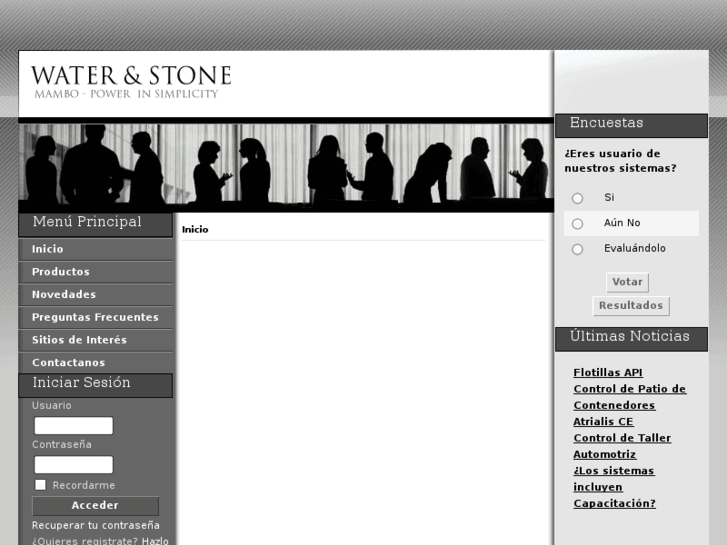
Task: Click the Menú Principal heading
Action: point(96,224)
